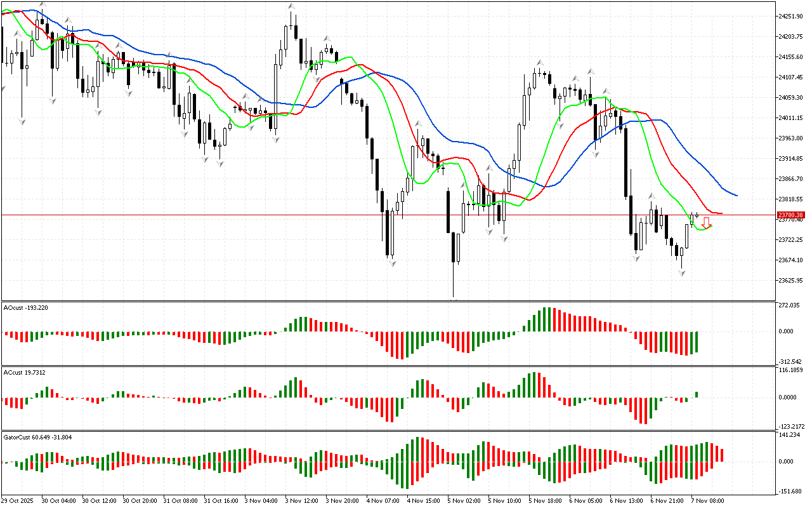
Task: Click the GatorCust indicator label
Action: (x=37, y=437)
